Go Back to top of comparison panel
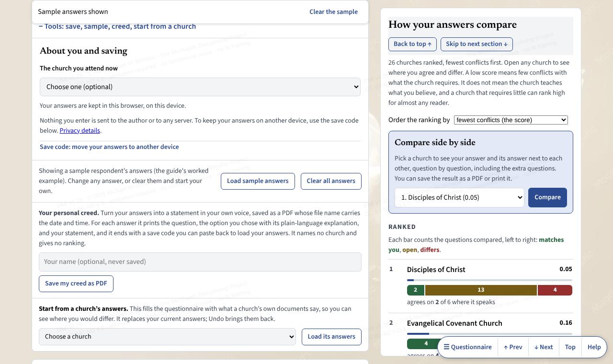The image size is (613, 364). (x=412, y=44)
